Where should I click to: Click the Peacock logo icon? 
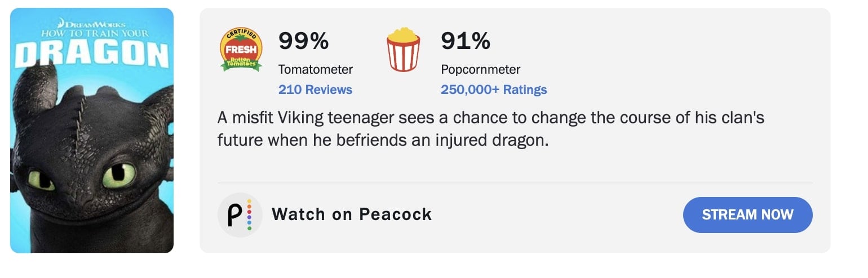pos(240,214)
